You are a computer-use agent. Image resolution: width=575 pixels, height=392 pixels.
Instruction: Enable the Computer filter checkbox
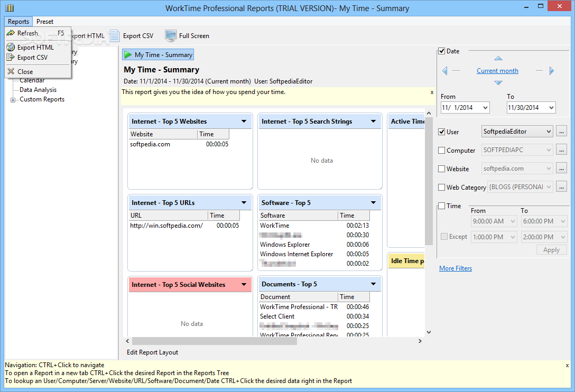click(441, 151)
